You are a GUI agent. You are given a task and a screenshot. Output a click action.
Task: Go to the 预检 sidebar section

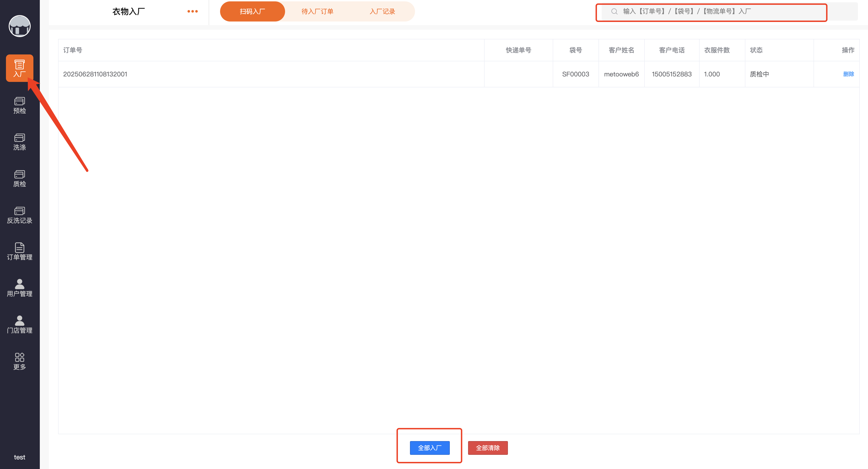(x=19, y=105)
